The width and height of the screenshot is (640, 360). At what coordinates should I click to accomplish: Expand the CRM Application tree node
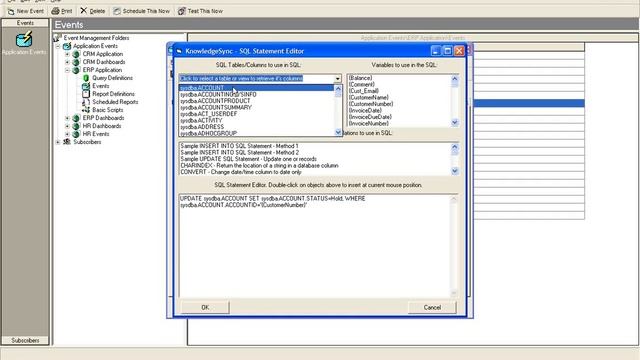(x=67, y=54)
